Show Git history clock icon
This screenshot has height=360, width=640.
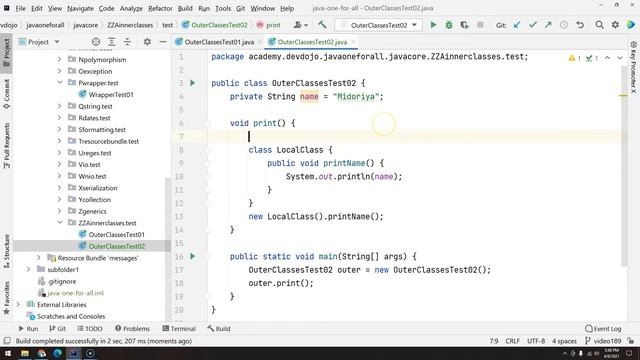pyautogui.click(x=564, y=25)
